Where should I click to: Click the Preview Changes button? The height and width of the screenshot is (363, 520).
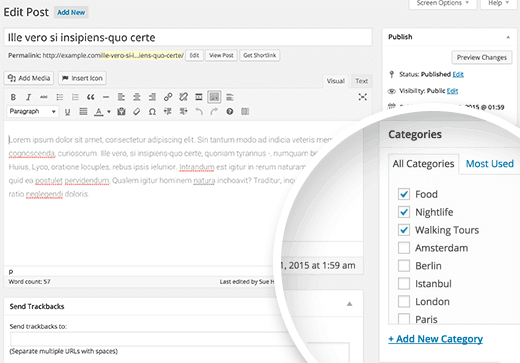click(x=482, y=57)
